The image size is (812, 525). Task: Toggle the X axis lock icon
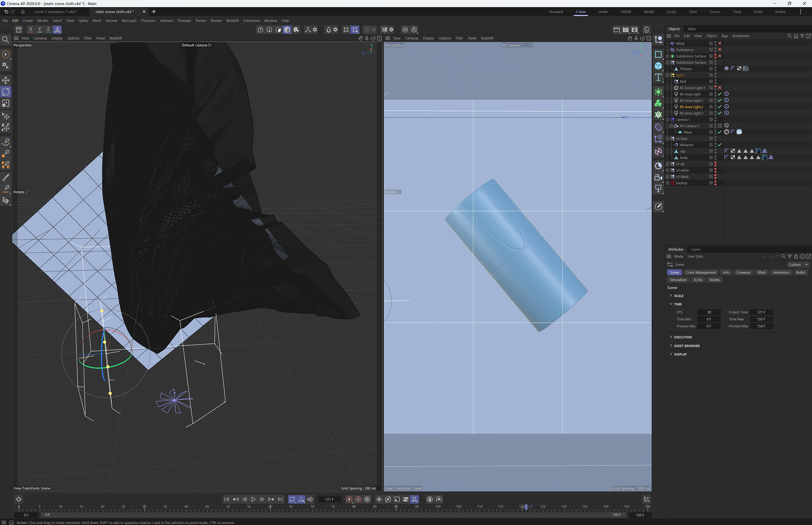click(30, 30)
